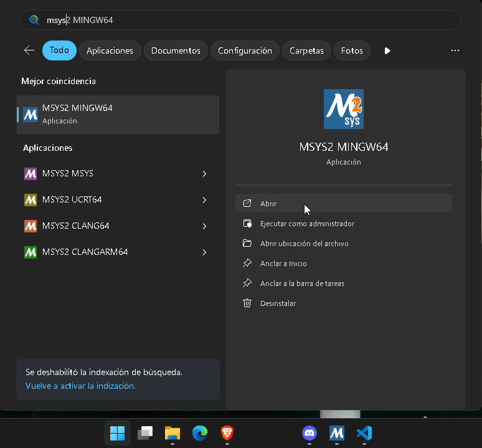
Task: Launch Microsoft Edge from taskbar
Action: [200, 433]
